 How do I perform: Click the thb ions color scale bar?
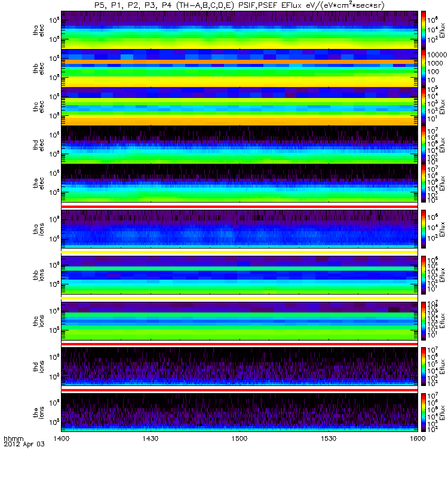tap(424, 275)
